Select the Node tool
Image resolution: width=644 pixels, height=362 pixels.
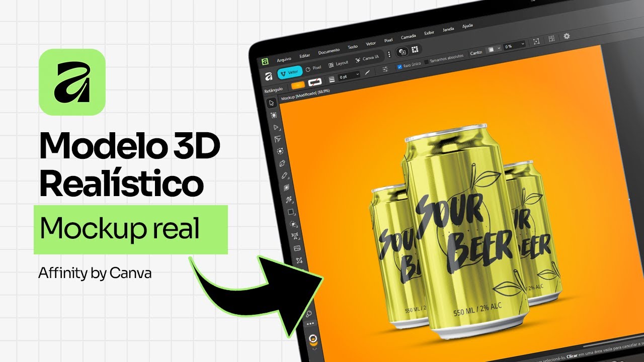276,127
